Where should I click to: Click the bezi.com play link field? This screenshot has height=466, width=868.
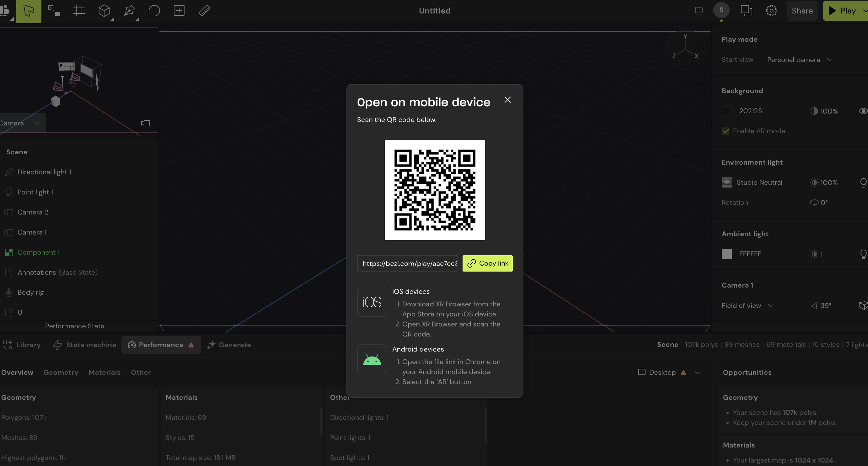[x=407, y=263]
